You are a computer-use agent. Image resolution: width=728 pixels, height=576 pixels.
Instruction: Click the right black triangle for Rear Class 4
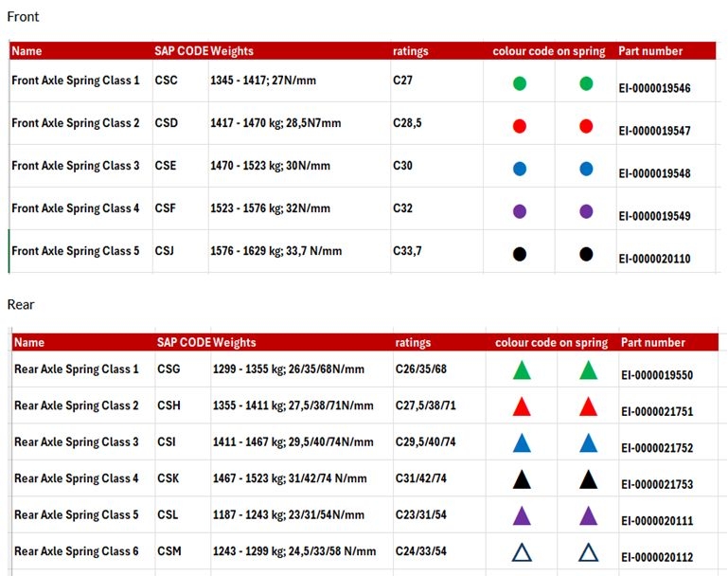point(588,480)
